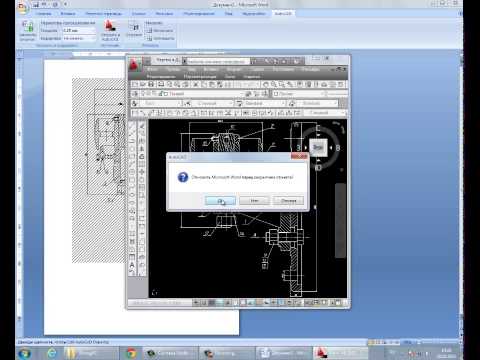Switch to Word's Рецензирование tab
The image size is (480, 360).
199,14
